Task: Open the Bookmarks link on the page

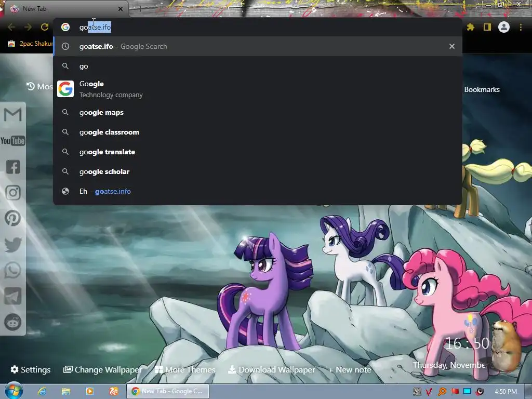Action: coord(482,89)
